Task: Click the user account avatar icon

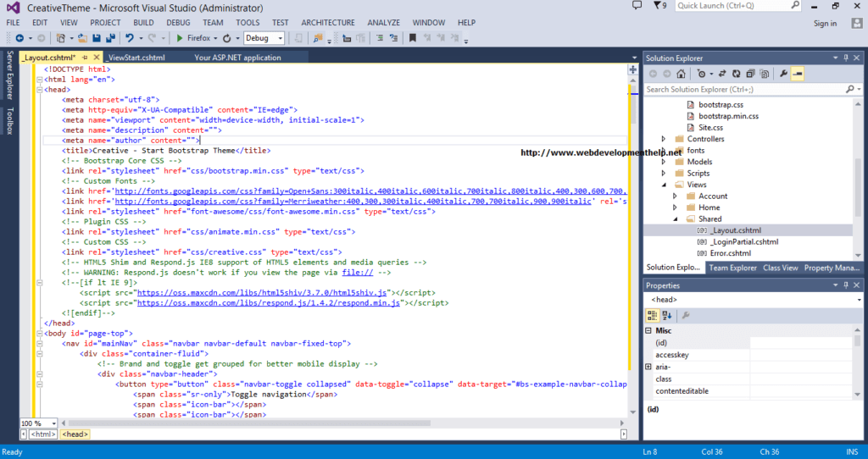Action: click(857, 23)
